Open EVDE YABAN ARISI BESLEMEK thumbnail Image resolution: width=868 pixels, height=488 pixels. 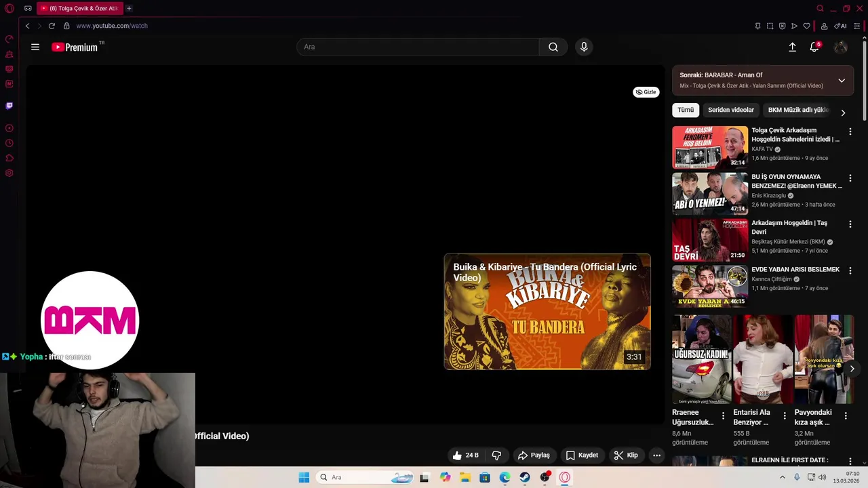(710, 286)
